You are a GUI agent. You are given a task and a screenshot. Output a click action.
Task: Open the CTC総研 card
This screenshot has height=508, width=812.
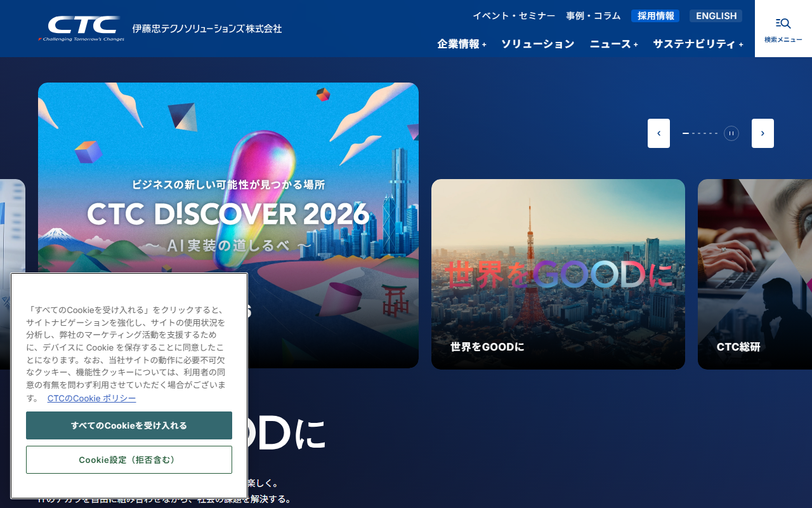[755, 274]
